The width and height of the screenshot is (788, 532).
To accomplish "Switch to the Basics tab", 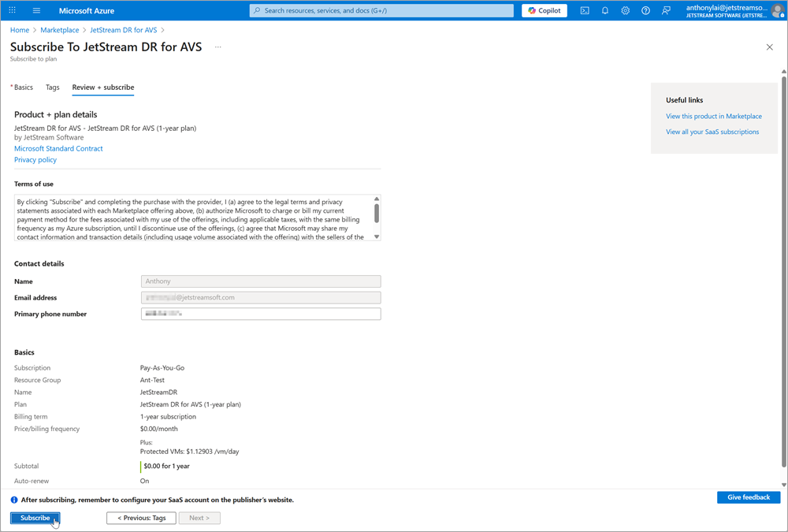I will [x=23, y=87].
